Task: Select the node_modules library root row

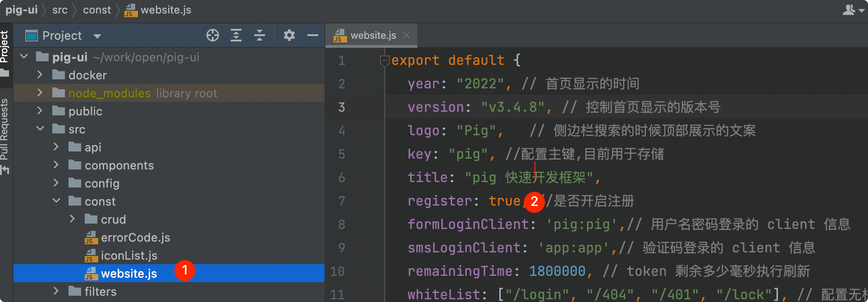Action: (x=169, y=93)
